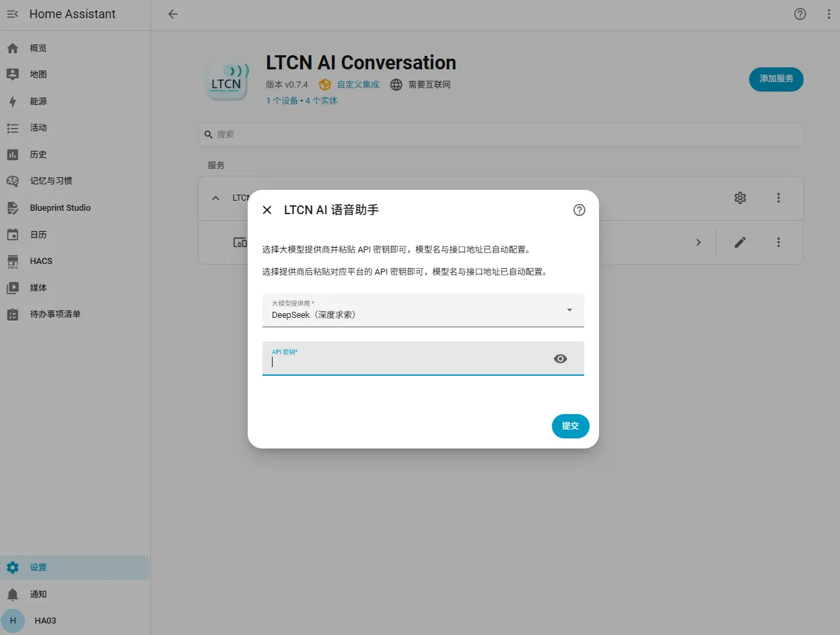
Task: Go back with the top arrow
Action: click(x=173, y=14)
